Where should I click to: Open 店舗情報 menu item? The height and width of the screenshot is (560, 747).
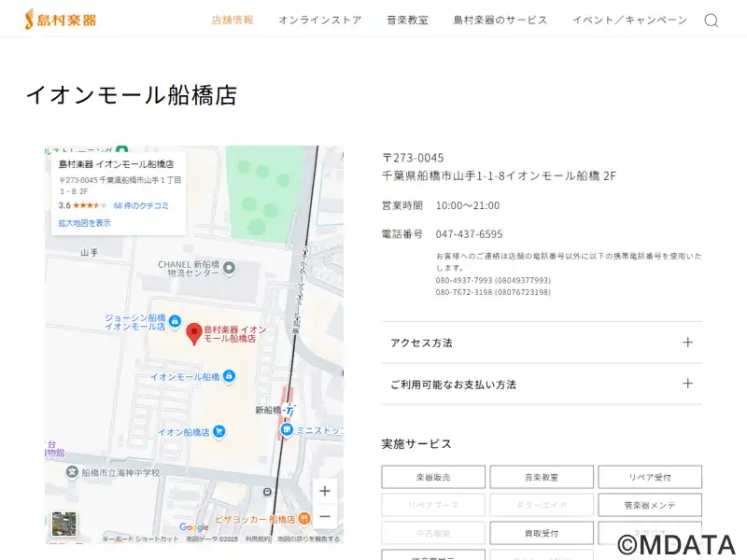coord(233,20)
